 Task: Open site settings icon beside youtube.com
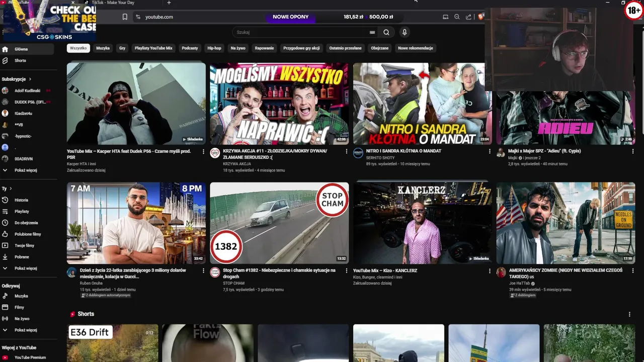point(138,17)
